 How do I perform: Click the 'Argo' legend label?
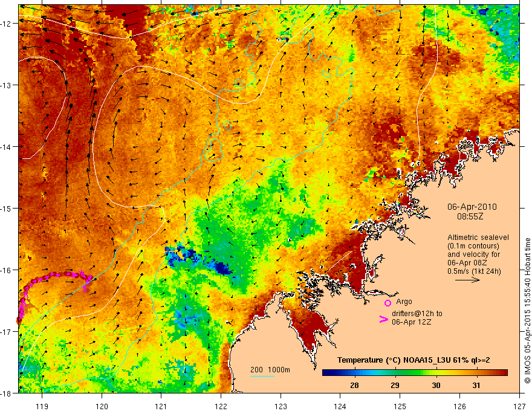[404, 302]
